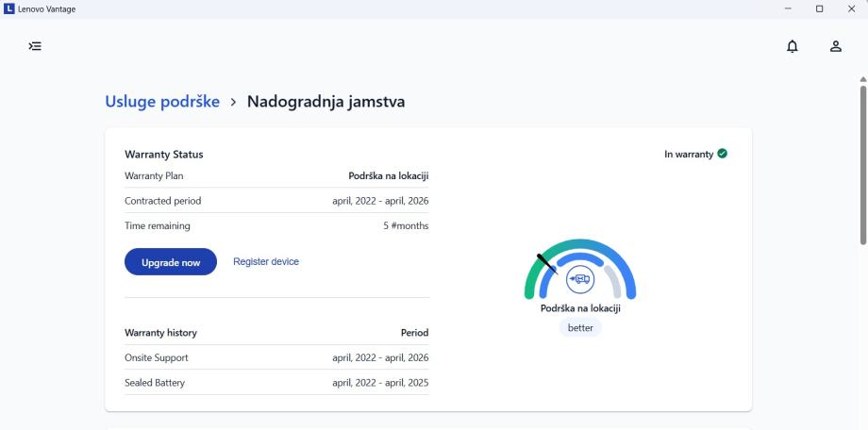Go back to Usluge podrške breadcrumb

click(162, 101)
